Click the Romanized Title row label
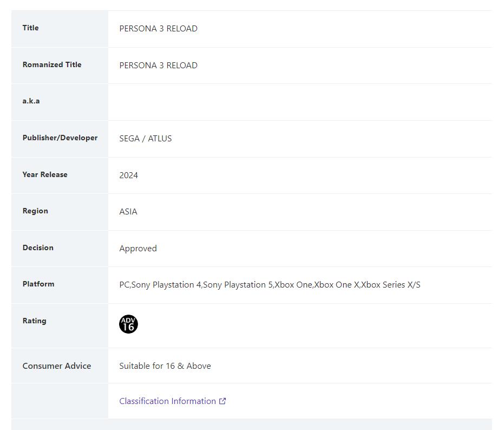 (51, 64)
